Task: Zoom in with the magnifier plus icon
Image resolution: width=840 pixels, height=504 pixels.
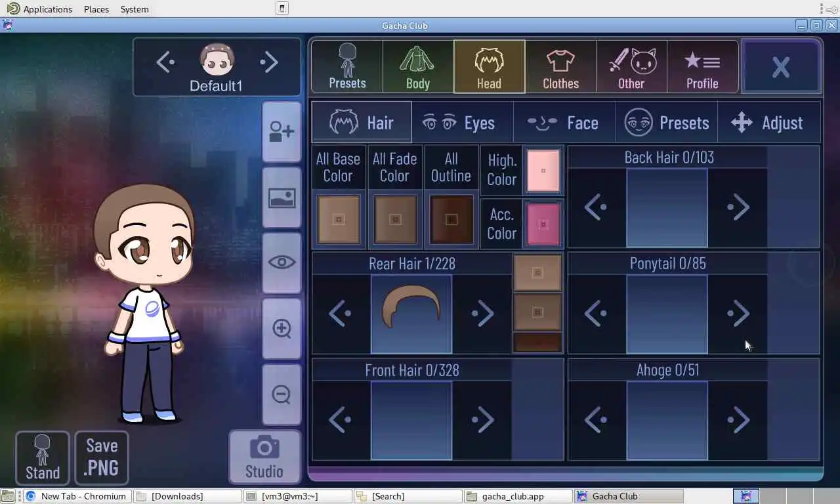Action: coord(282,328)
